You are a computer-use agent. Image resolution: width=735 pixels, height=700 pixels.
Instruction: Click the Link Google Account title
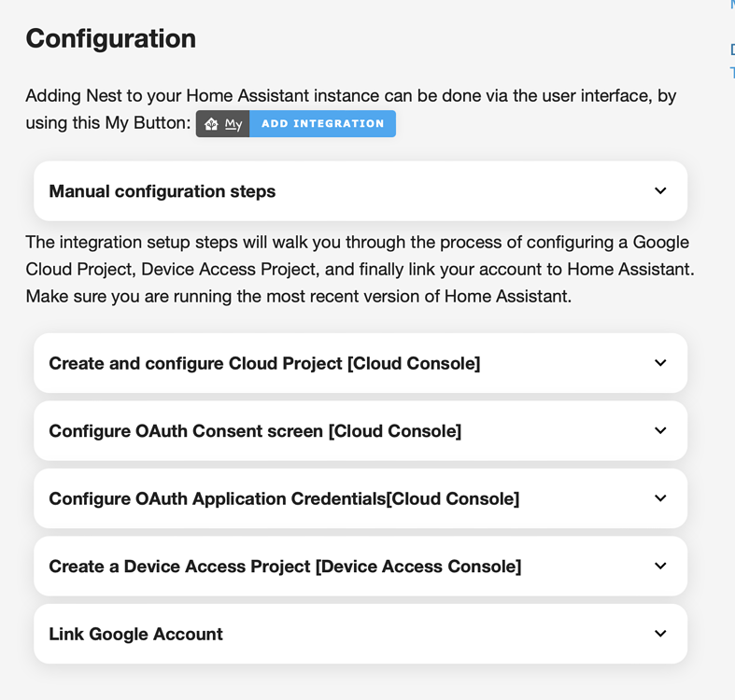tap(136, 634)
